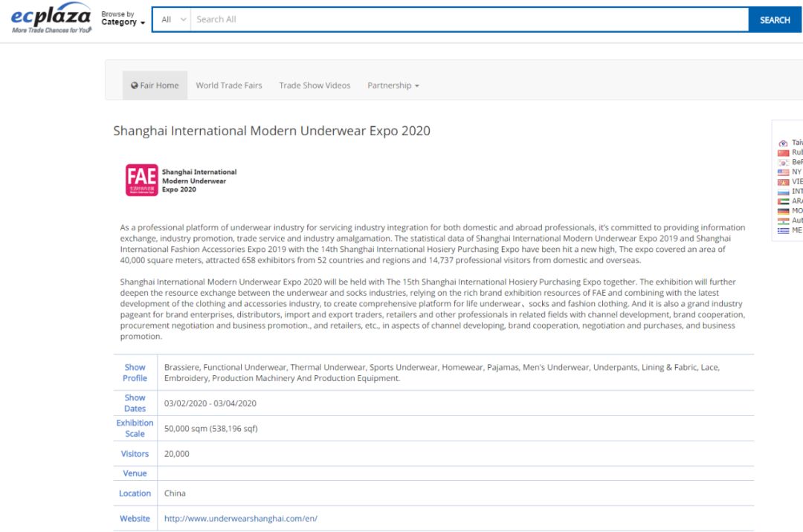Click the globe icon beside Fair Home
The image size is (803, 532).
point(134,85)
